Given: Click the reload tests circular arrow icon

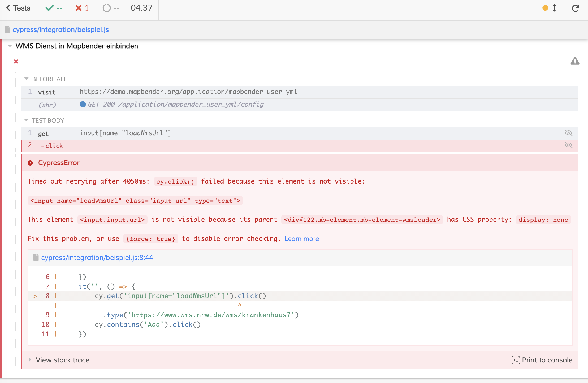Looking at the screenshot, I should click(575, 8).
